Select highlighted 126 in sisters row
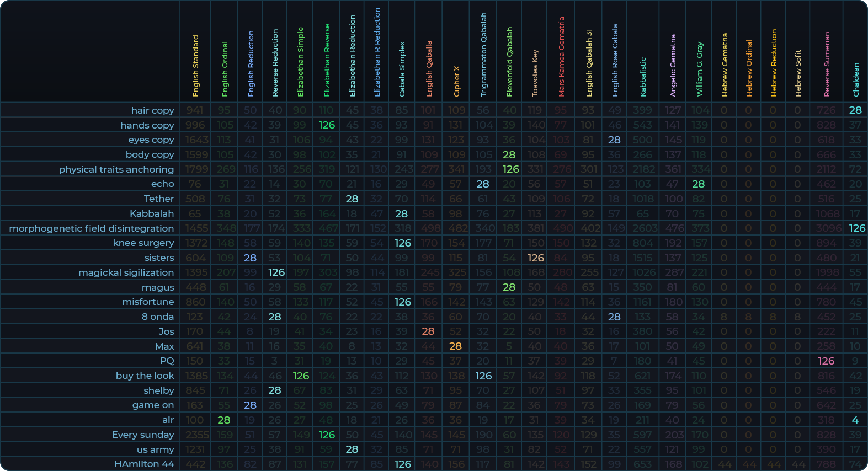868x471 pixels. coord(535,258)
